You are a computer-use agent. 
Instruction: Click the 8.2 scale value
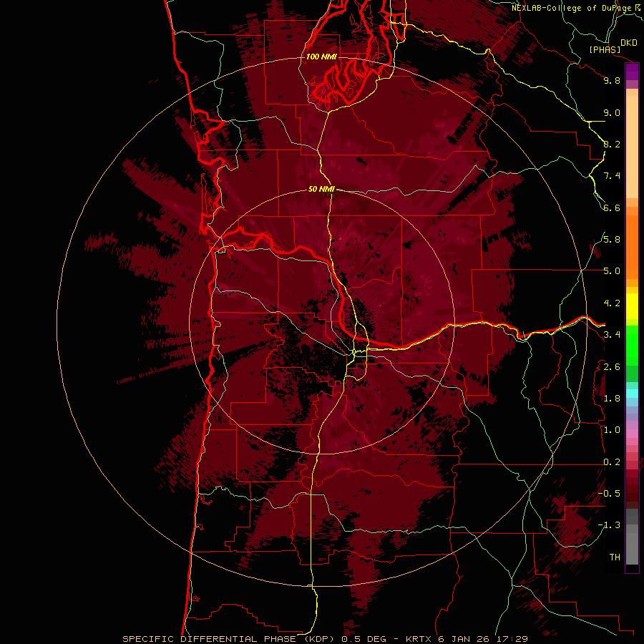tap(612, 144)
